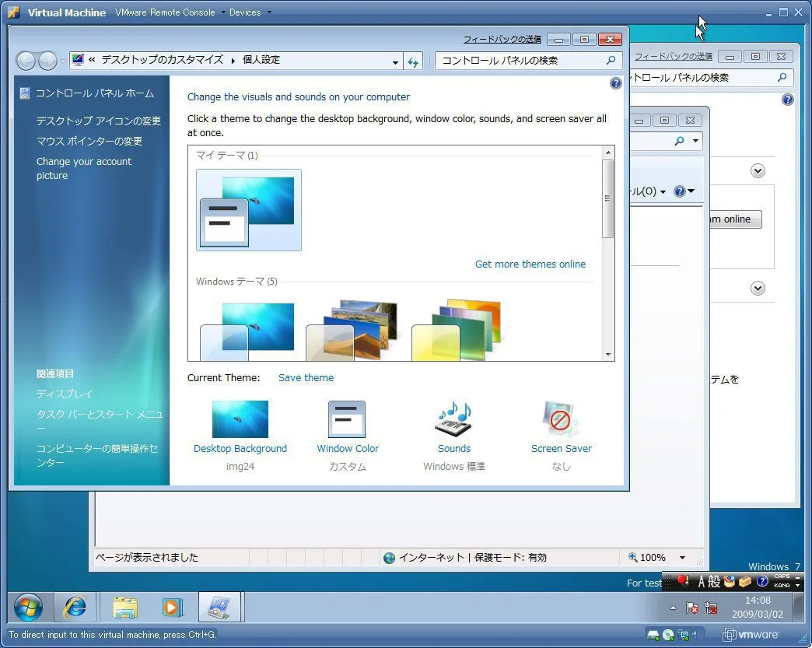Viewport: 812px width, 648px height.
Task: Open Windows Explorer folder in taskbar
Action: tap(124, 607)
